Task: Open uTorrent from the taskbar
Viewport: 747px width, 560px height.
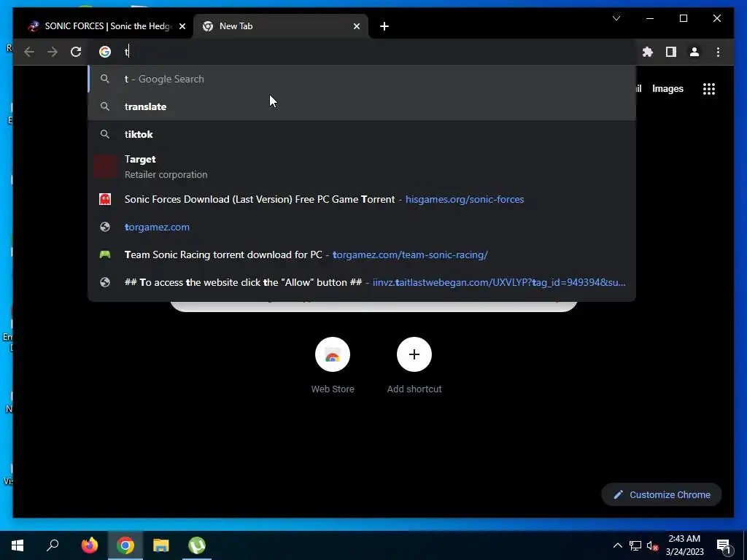Action: [x=197, y=545]
